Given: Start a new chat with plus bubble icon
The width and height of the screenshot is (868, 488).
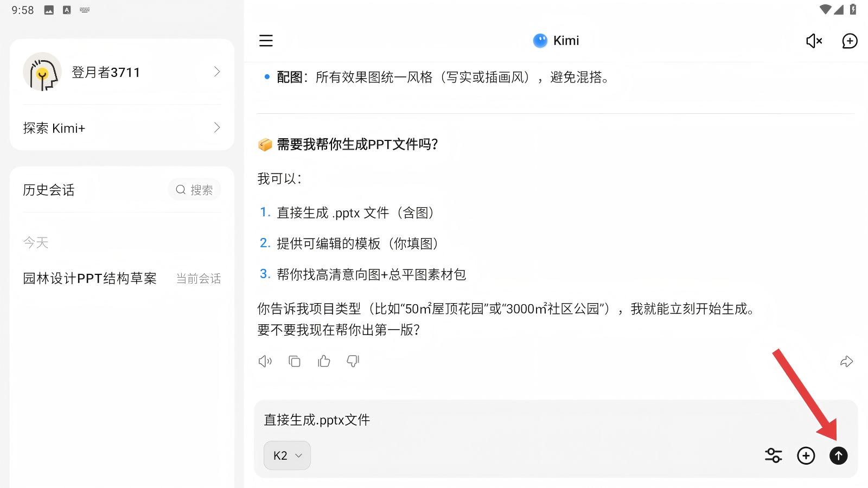Looking at the screenshot, I should 850,41.
